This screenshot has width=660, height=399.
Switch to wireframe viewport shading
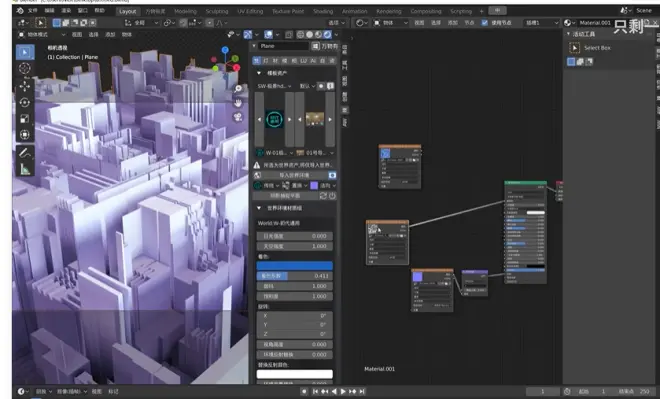click(301, 35)
